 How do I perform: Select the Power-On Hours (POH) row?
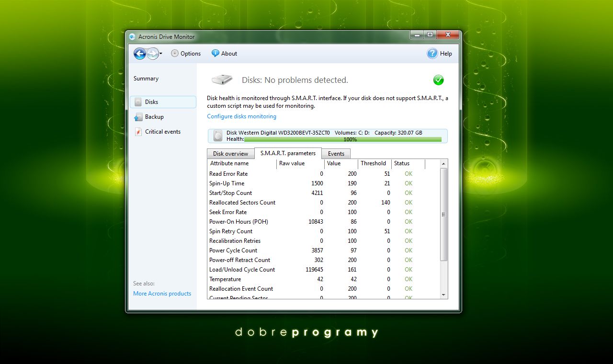tap(323, 222)
